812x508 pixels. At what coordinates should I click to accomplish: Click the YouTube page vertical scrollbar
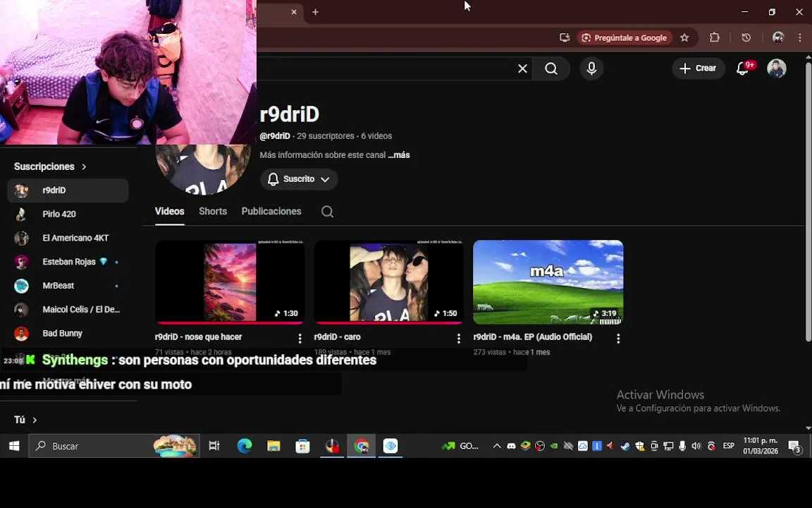click(808, 202)
